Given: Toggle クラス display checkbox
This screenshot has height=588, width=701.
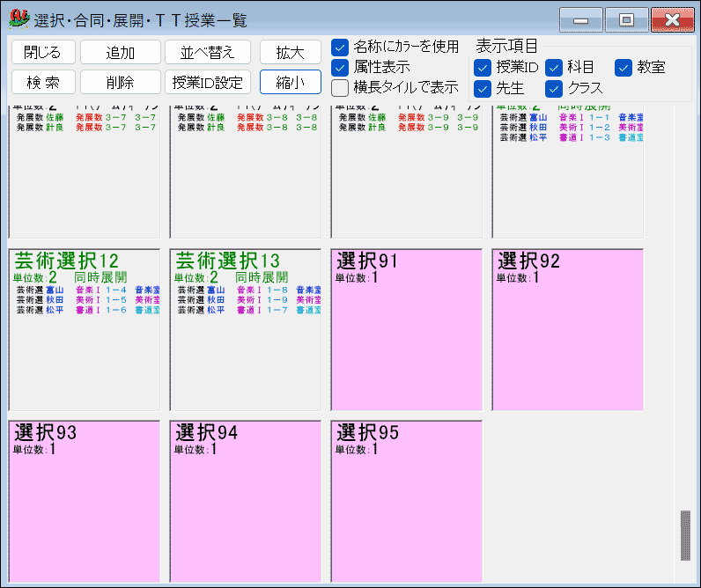Looking at the screenshot, I should (x=554, y=89).
